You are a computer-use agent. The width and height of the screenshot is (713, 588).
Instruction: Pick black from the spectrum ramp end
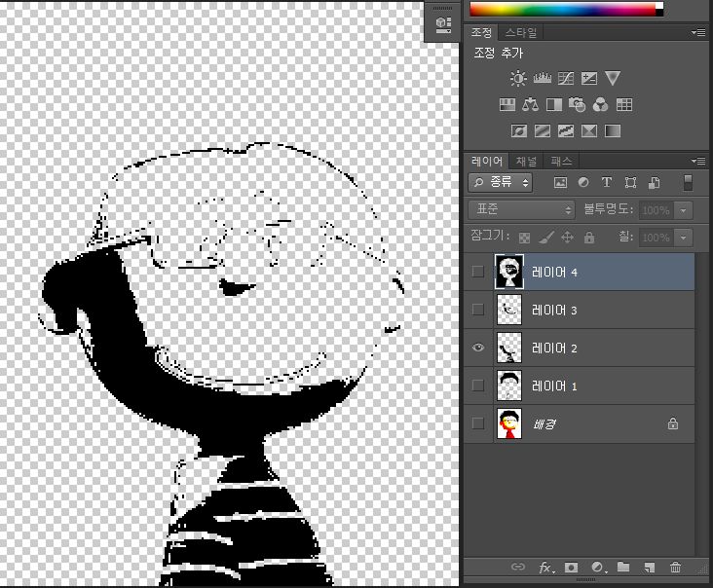click(659, 12)
